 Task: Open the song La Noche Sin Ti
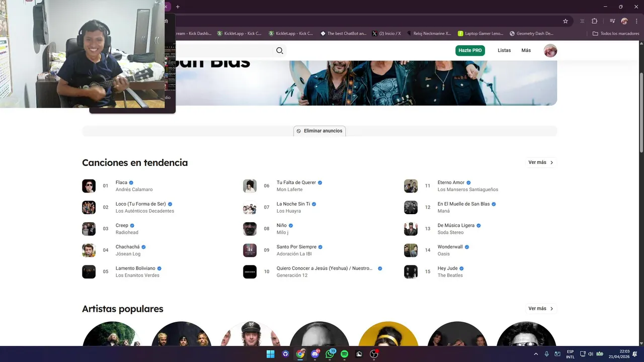(x=293, y=204)
